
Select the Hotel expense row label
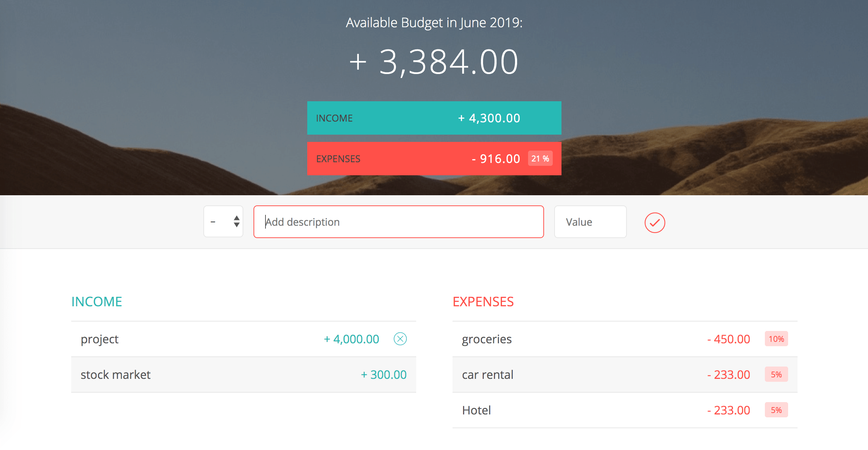[476, 410]
